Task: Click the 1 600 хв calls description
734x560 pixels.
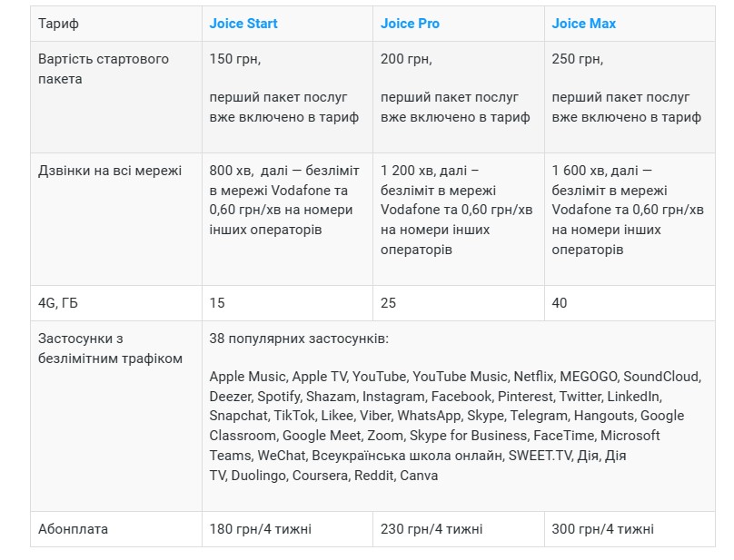Action: 628,210
